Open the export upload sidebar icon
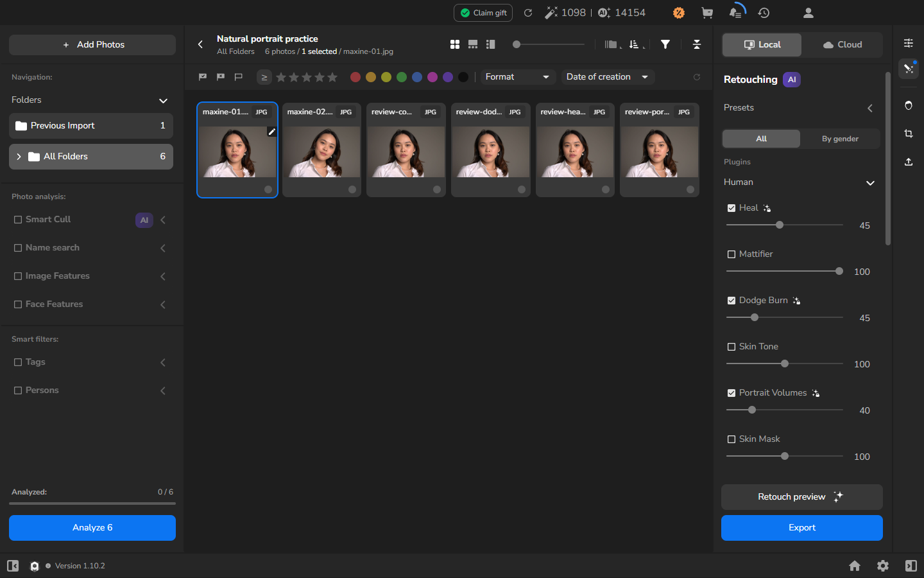 tap(909, 162)
